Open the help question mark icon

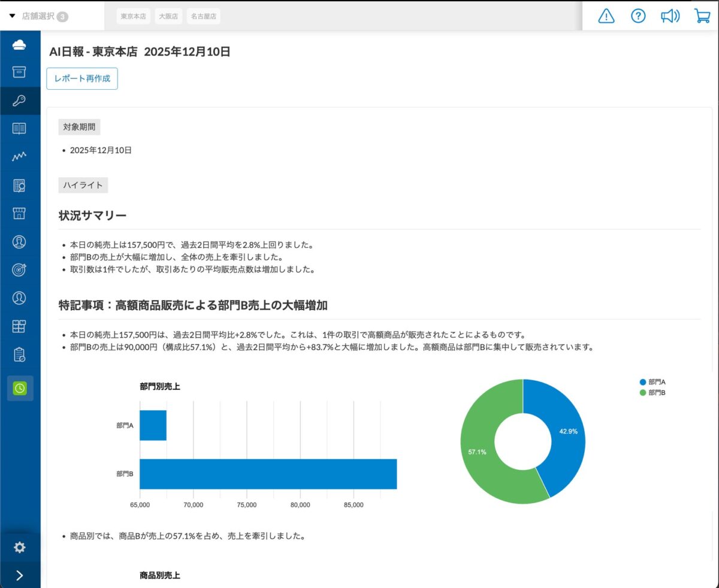(x=638, y=17)
